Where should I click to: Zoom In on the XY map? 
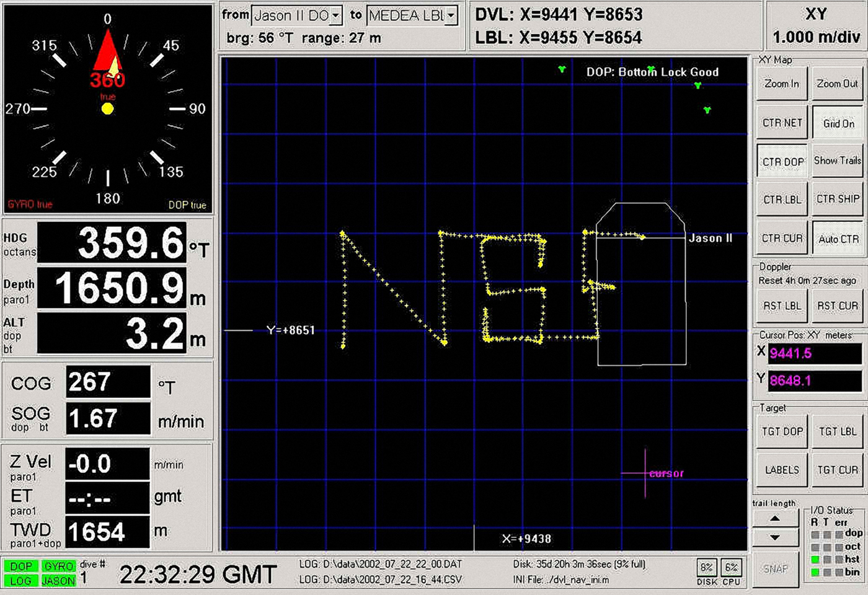782,84
